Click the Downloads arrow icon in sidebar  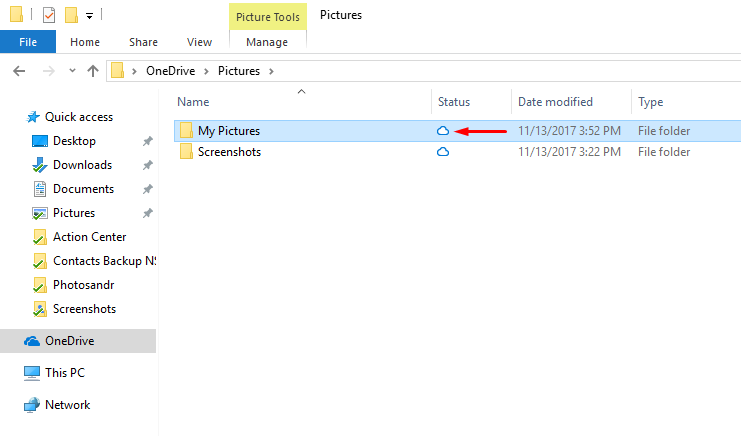tap(40, 165)
